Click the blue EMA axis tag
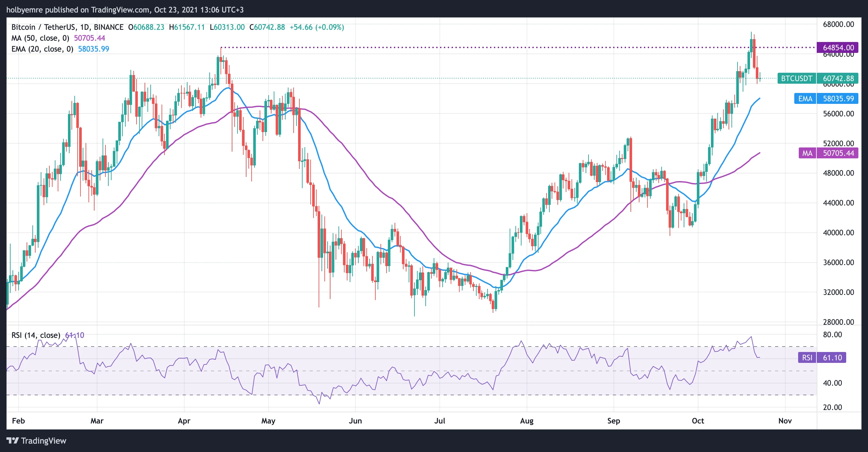The width and height of the screenshot is (868, 452). 805,98
